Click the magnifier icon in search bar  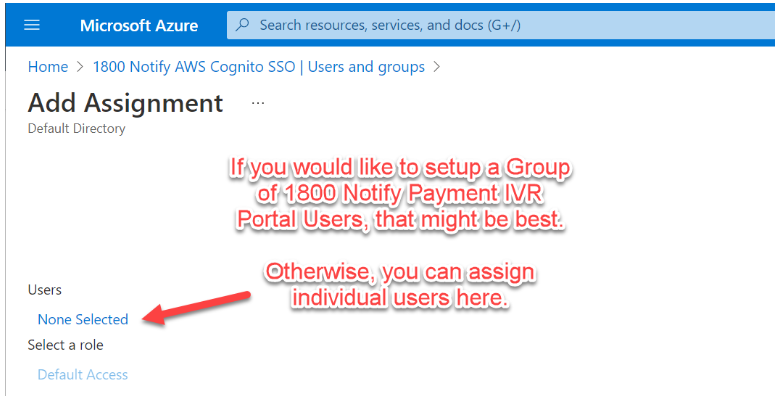point(243,25)
